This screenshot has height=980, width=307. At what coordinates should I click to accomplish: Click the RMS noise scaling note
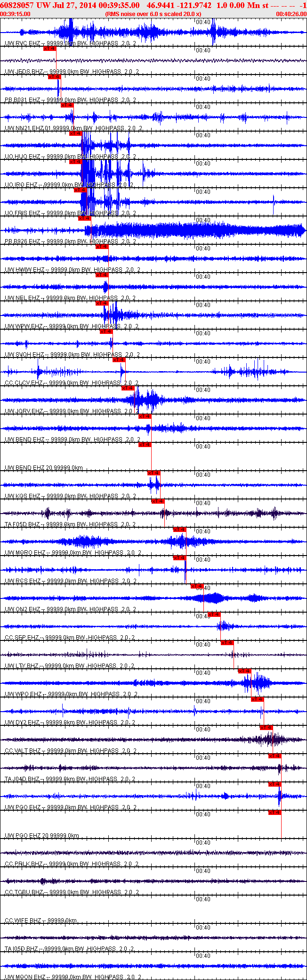click(153, 14)
